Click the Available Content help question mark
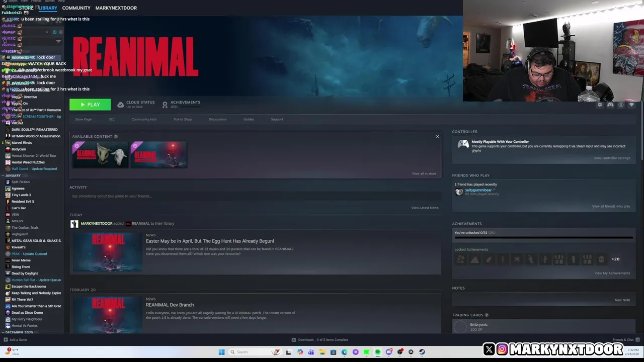Screen dimensions: 644x362 coord(116,136)
